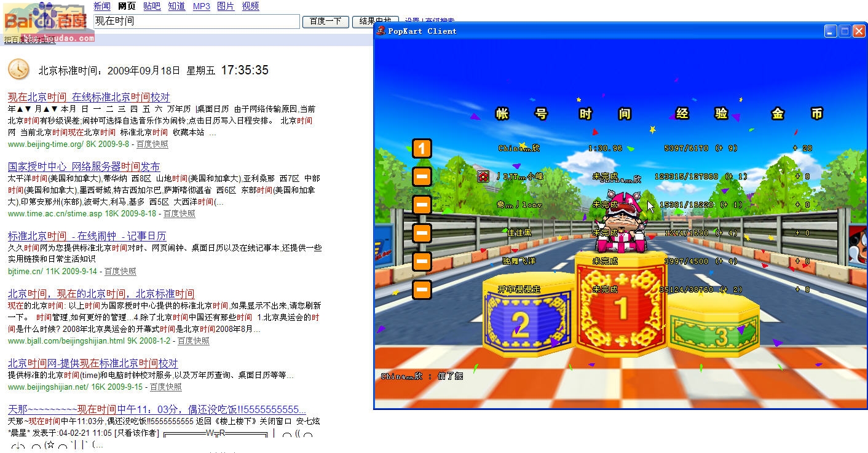This screenshot has height=453, width=868.
Task: Click the 帐号 column header
Action: coord(522,114)
